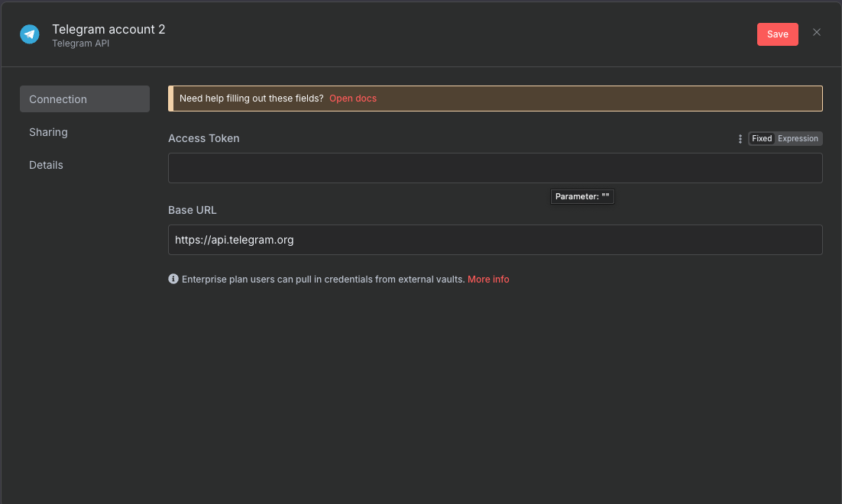Open the Access Token kebab options menu
This screenshot has height=504, width=842.
click(739, 138)
